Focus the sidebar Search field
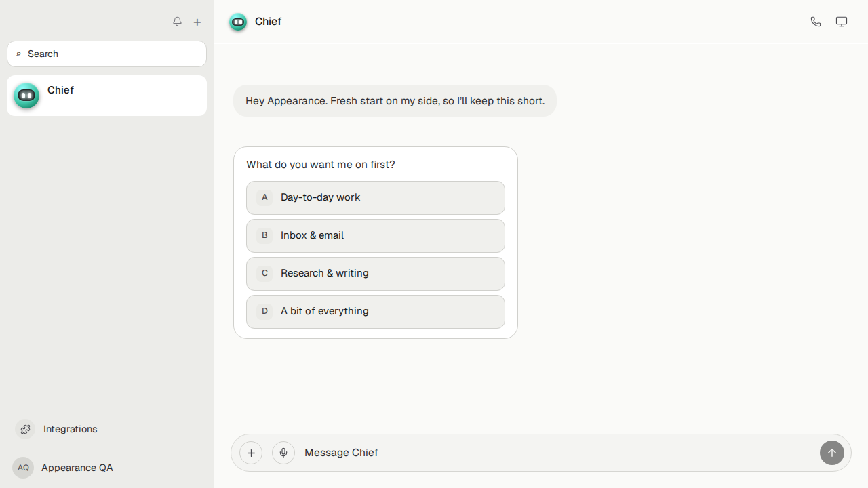This screenshot has height=488, width=868. (107, 54)
